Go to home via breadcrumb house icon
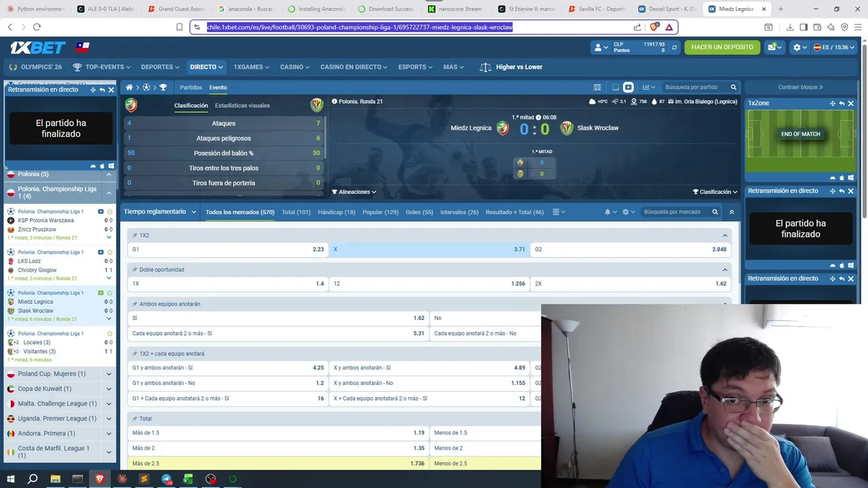This screenshot has height=488, width=868. (x=130, y=87)
